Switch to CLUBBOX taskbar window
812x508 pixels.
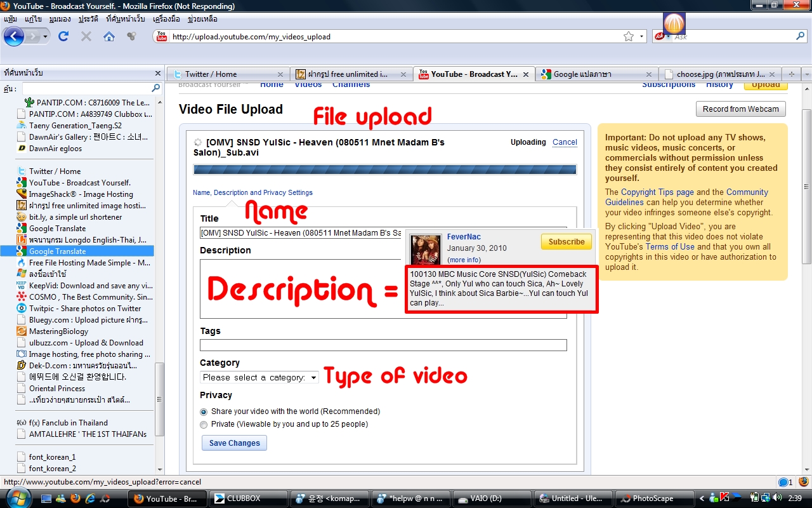point(250,498)
